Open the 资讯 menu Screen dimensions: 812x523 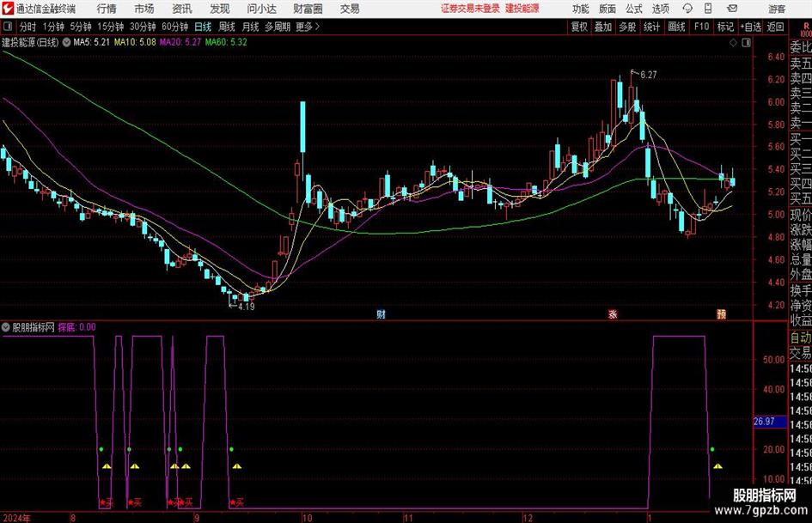pos(182,9)
